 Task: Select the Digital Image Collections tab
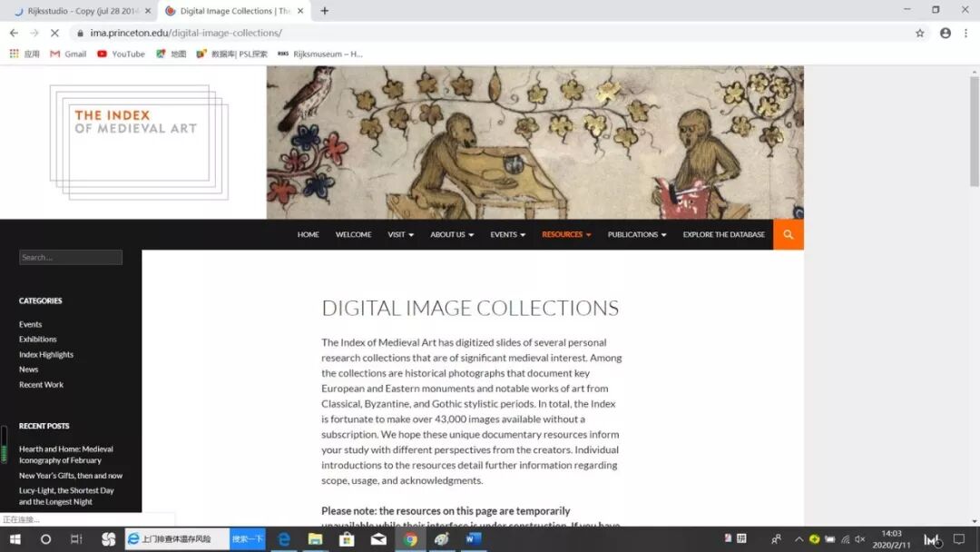click(x=234, y=11)
